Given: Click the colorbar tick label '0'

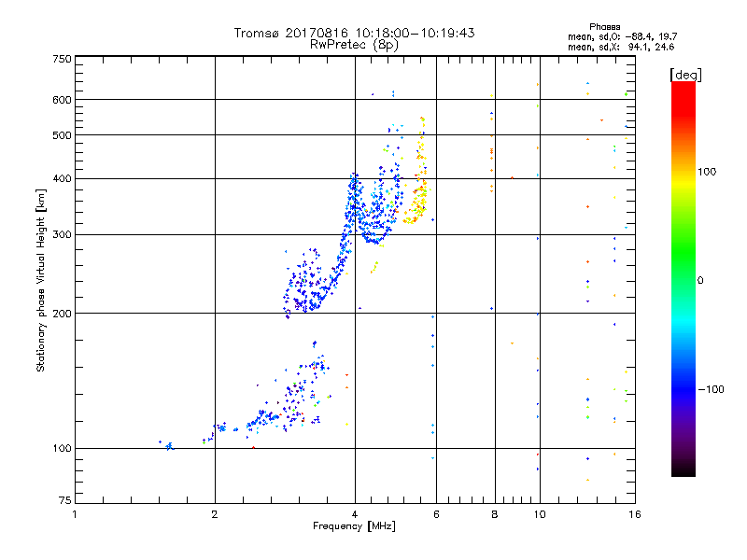Looking at the screenshot, I should (700, 281).
